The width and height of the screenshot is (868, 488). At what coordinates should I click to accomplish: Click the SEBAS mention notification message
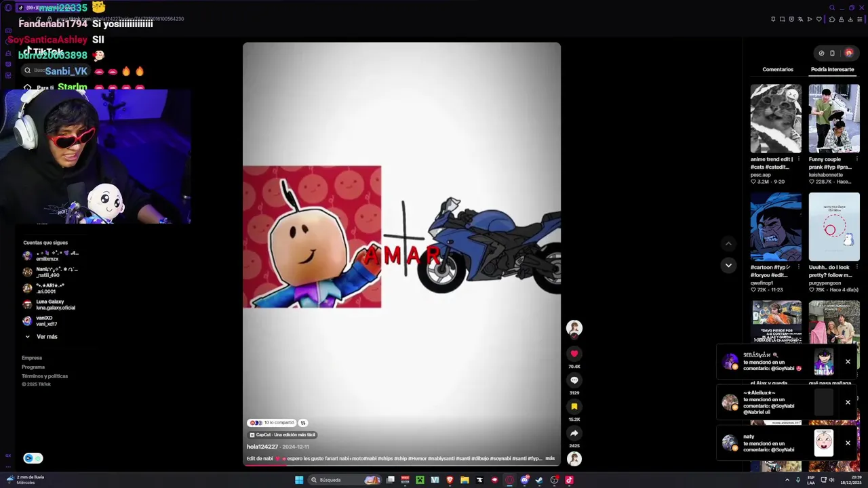click(773, 362)
